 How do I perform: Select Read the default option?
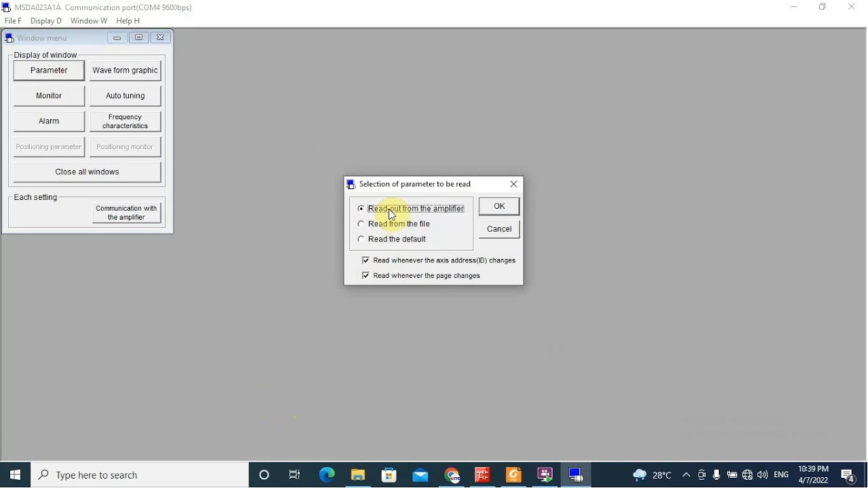pyautogui.click(x=392, y=239)
